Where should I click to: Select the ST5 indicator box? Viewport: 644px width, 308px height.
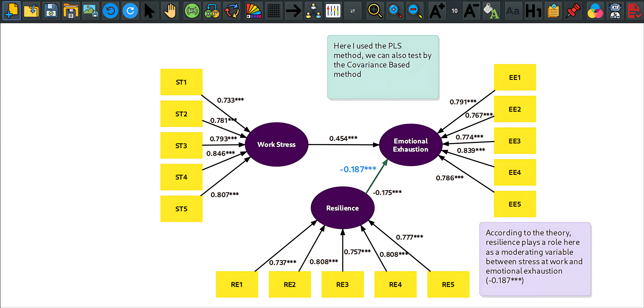pyautogui.click(x=181, y=209)
